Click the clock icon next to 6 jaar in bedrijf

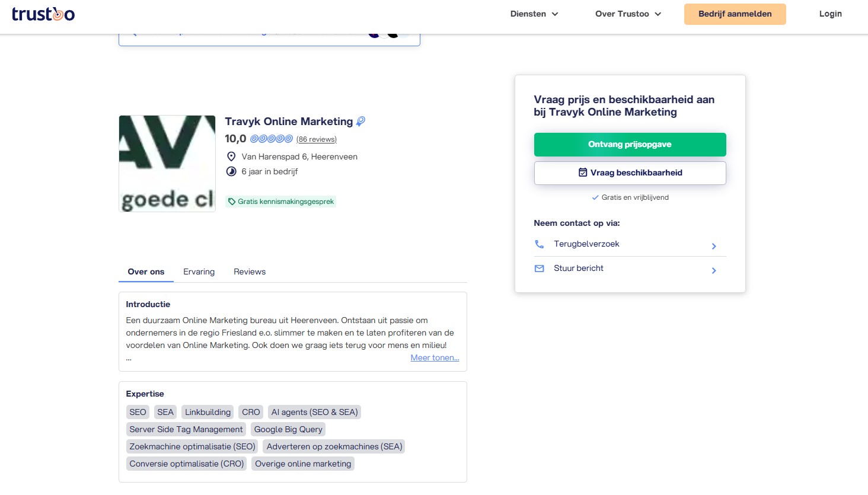[231, 171]
